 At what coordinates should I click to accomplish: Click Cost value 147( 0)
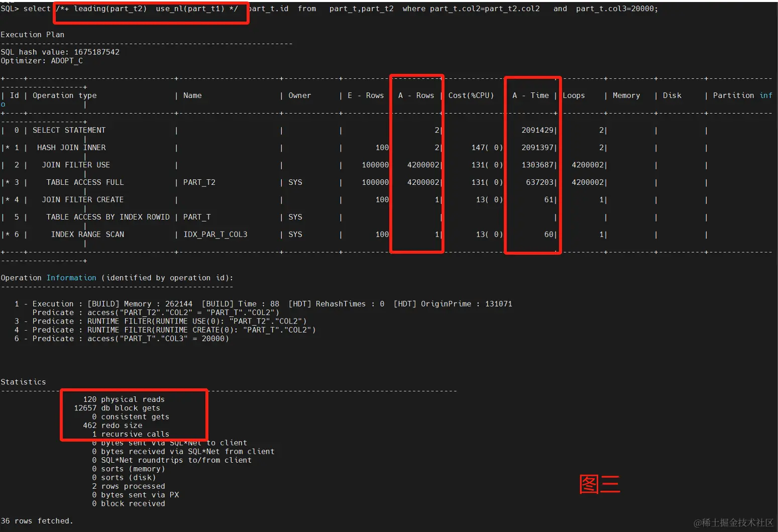487,148
